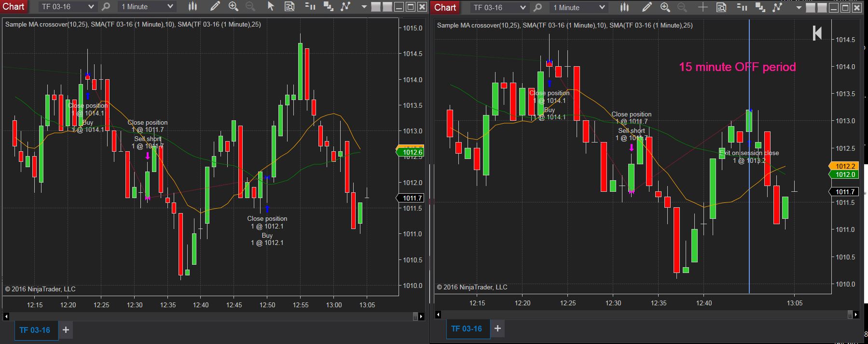
Task: Click left scroll arrow under left chart
Action: [x=6, y=316]
